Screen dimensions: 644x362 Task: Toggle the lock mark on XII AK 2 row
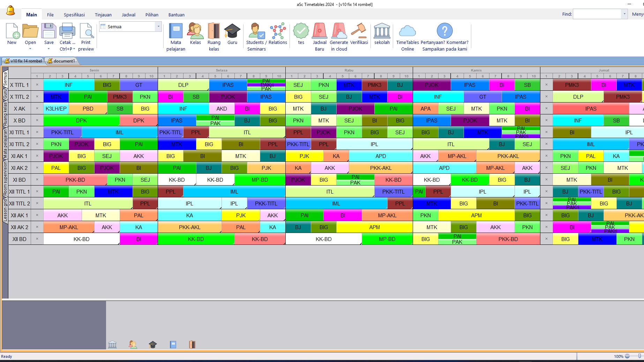[37, 227]
